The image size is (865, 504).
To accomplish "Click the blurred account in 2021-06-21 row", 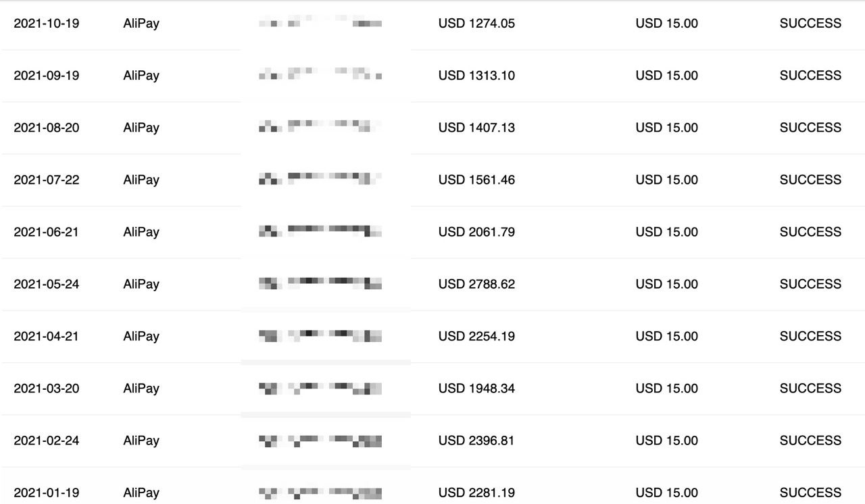I will 320,232.
